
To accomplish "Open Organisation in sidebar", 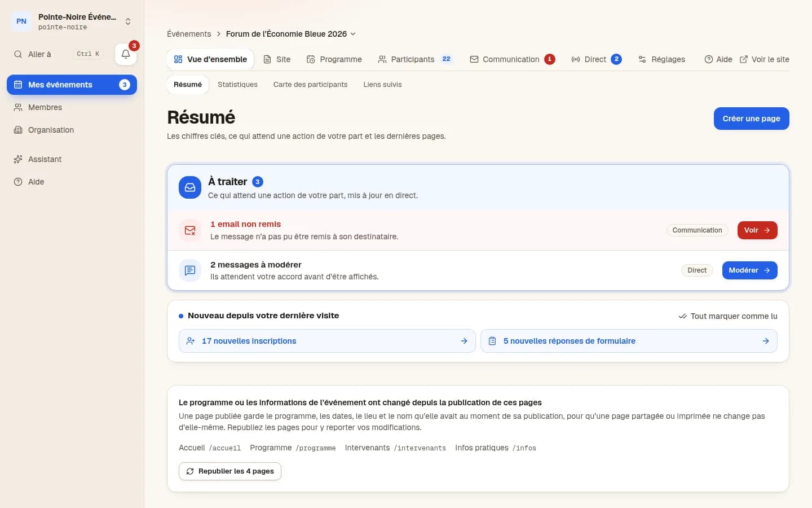I will pyautogui.click(x=72, y=130).
